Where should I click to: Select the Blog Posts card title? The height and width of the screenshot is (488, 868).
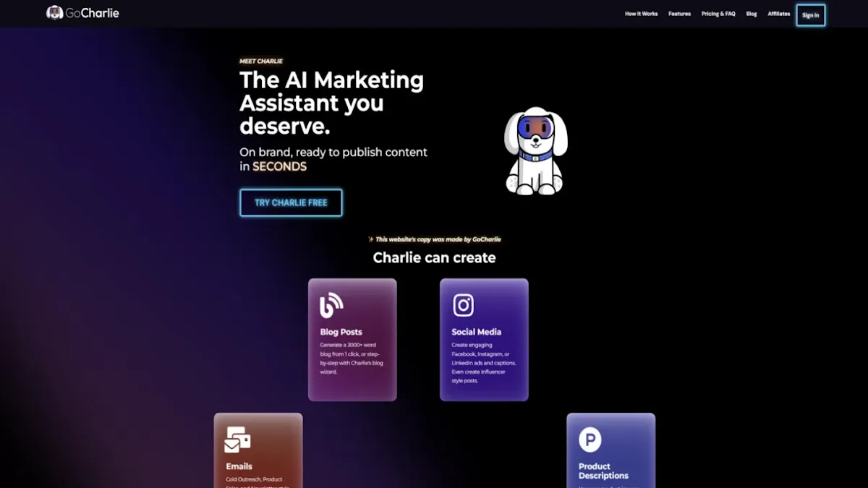coord(341,332)
